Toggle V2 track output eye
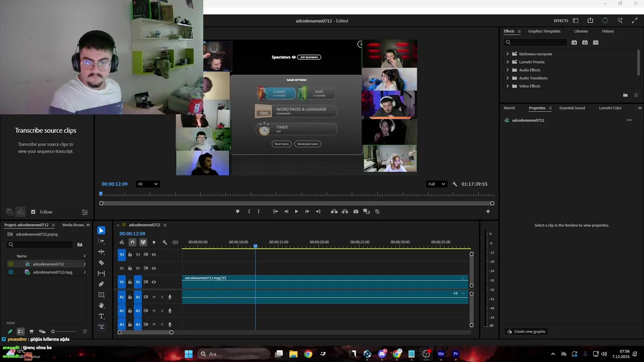This screenshot has height=362, width=644. (x=154, y=268)
